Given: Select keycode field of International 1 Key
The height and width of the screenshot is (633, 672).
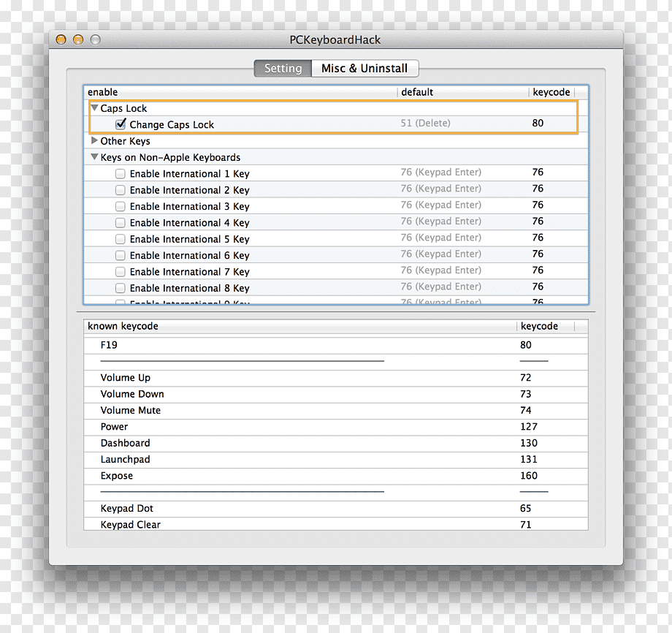Looking at the screenshot, I should click(x=538, y=172).
